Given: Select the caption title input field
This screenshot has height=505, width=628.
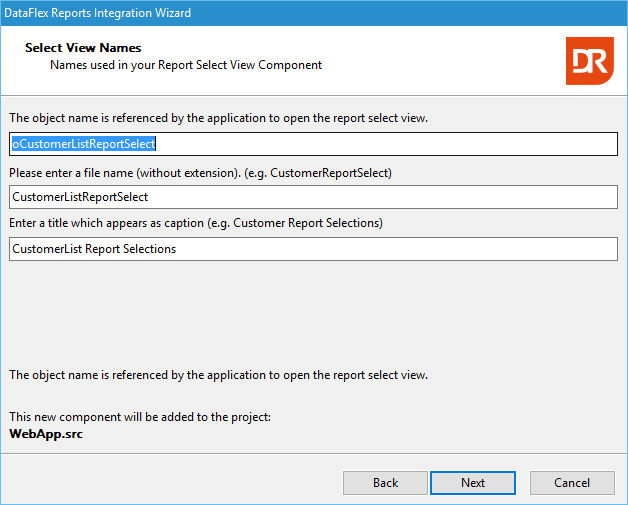Looking at the screenshot, I should 313,249.
